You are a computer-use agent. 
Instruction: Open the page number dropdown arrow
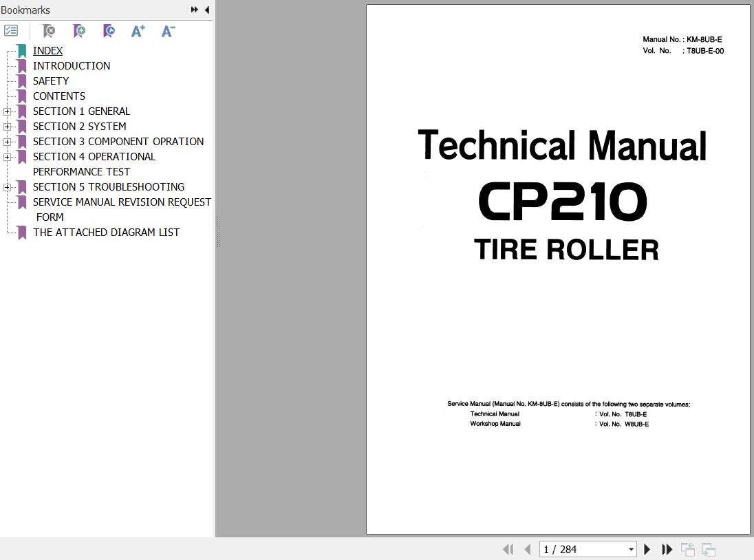631,550
